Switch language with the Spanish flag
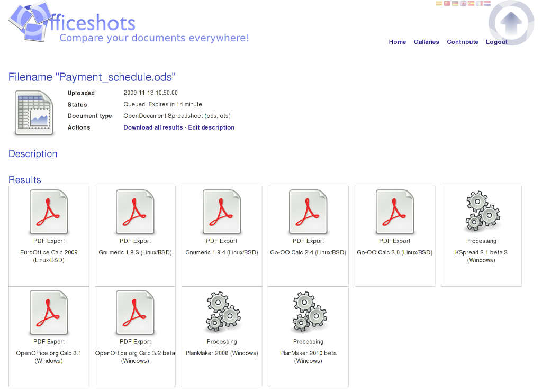Viewport: 542px width, 392px height. 471,4
